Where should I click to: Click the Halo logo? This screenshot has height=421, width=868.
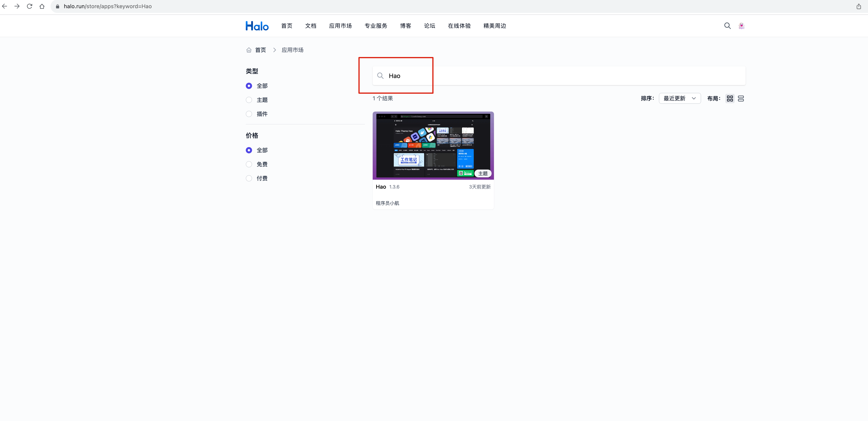point(257,26)
